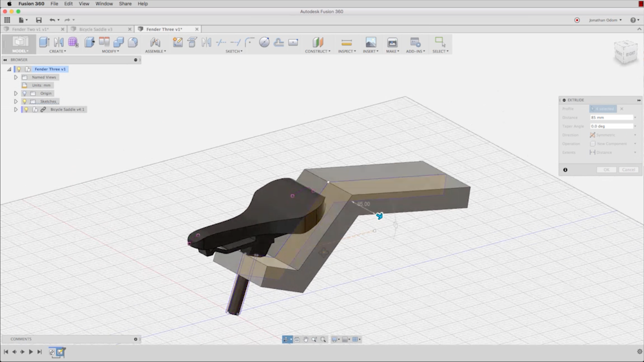Toggle visibility bulb of Origin folder
This screenshot has width=644, height=362.
[24, 93]
